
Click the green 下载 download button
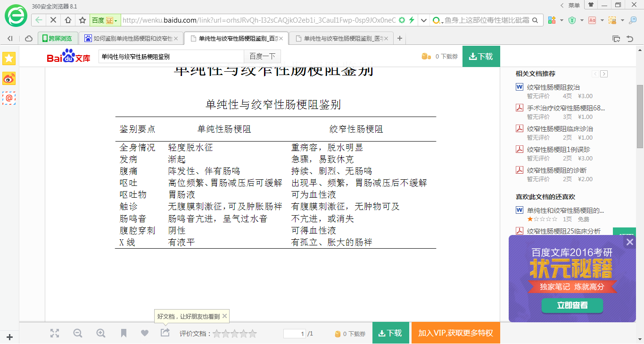point(481,56)
